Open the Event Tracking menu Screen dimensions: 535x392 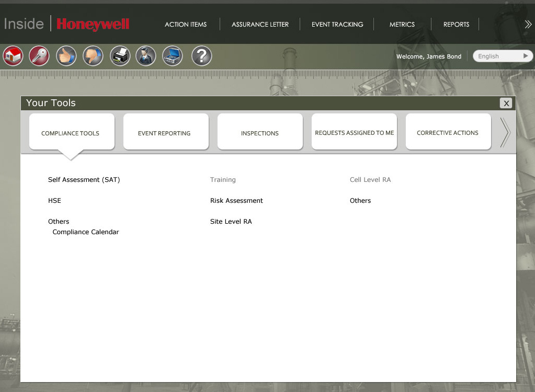337,25
